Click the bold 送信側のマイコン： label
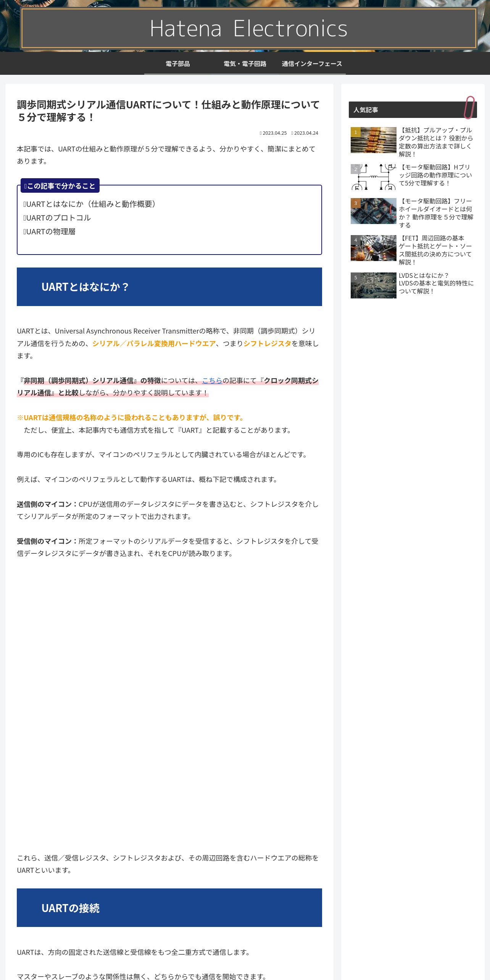The image size is (490, 980). (48, 504)
